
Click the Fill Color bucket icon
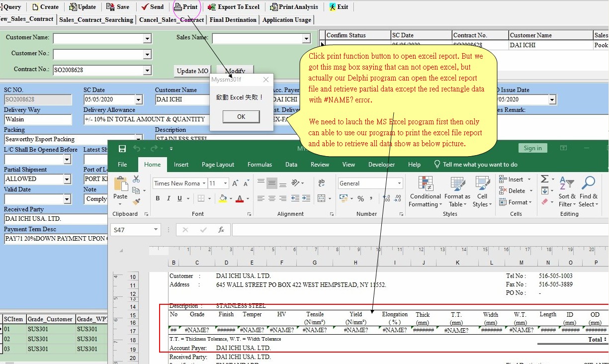223,198
